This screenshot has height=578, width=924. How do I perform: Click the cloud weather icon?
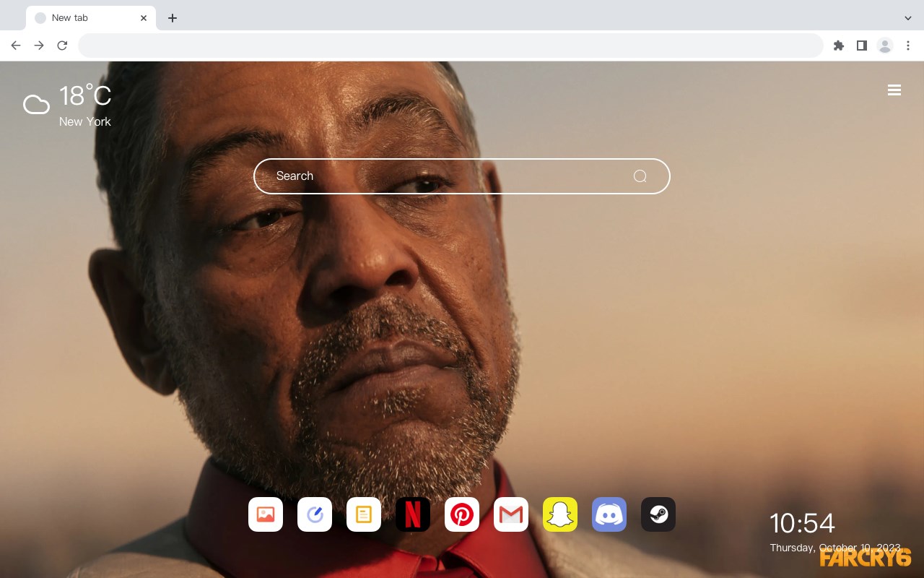(x=36, y=105)
